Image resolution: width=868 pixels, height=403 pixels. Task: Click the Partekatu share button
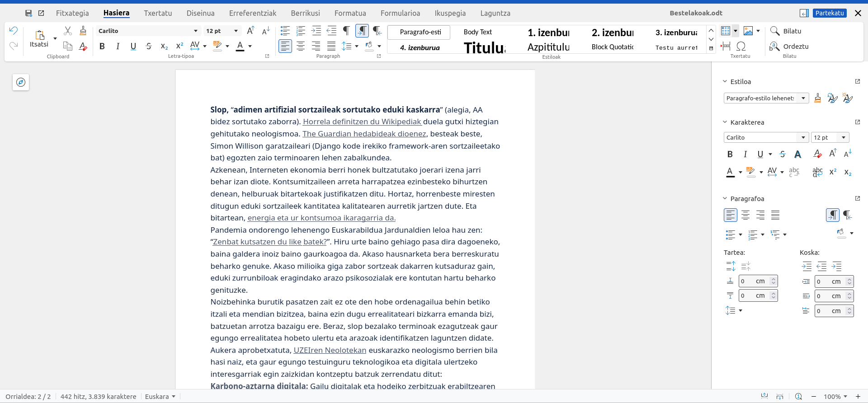click(830, 13)
